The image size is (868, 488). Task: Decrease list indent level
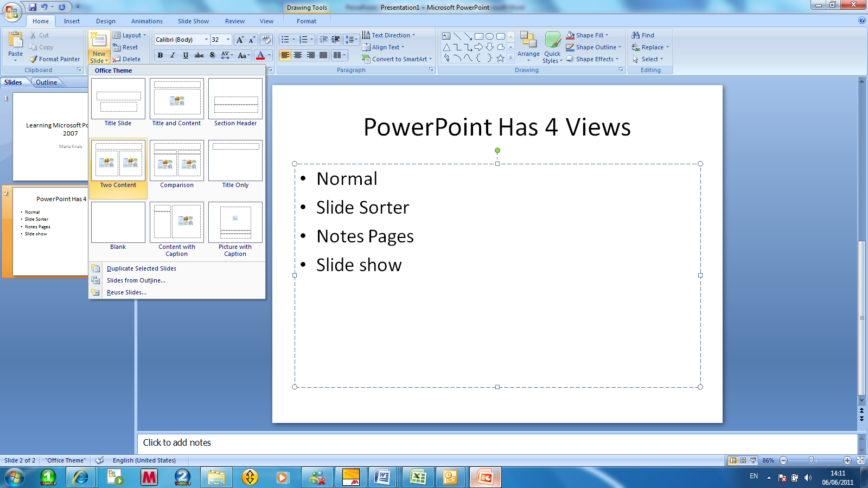point(323,40)
